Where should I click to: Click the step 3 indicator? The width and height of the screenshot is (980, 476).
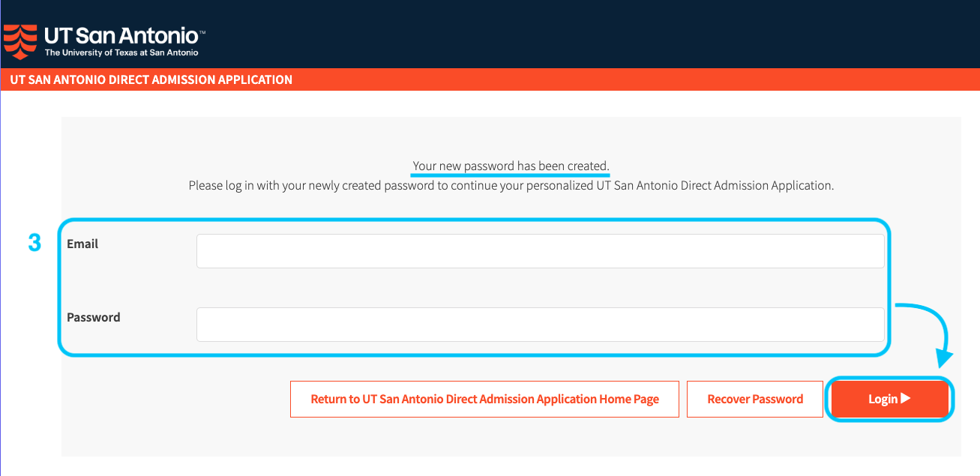[34, 243]
